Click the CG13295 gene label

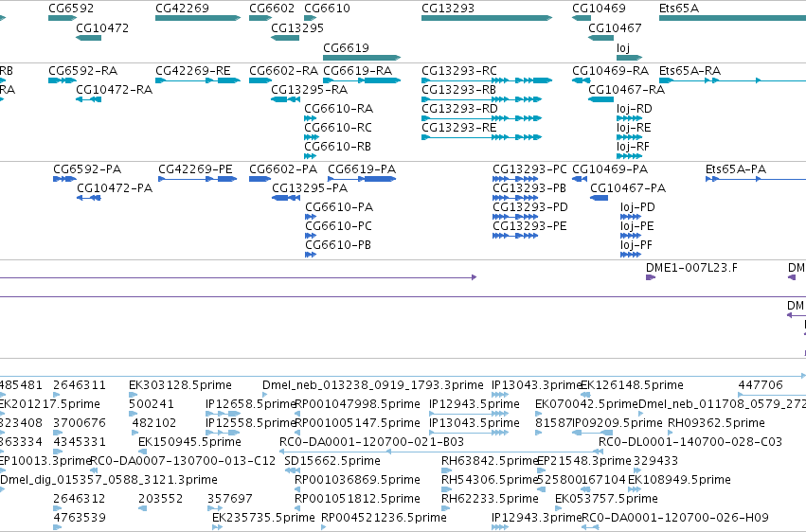pos(297,28)
